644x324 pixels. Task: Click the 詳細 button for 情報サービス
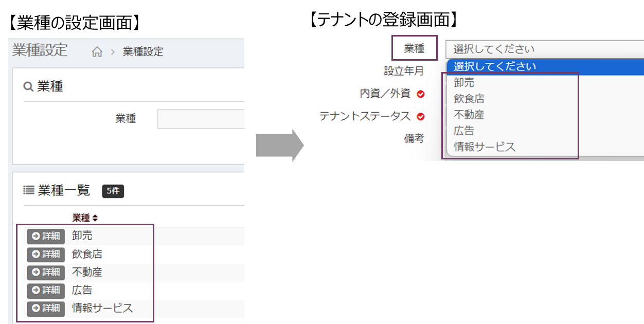coord(46,308)
